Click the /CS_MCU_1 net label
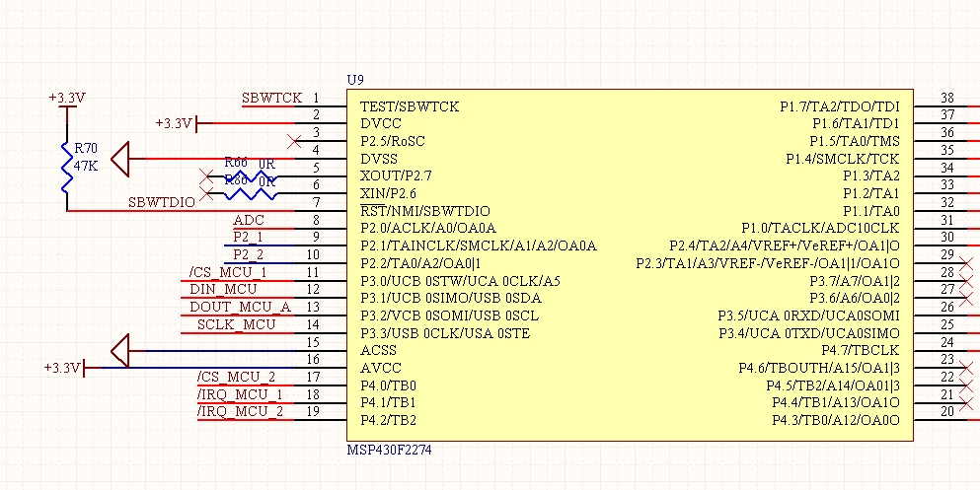 tap(228, 272)
